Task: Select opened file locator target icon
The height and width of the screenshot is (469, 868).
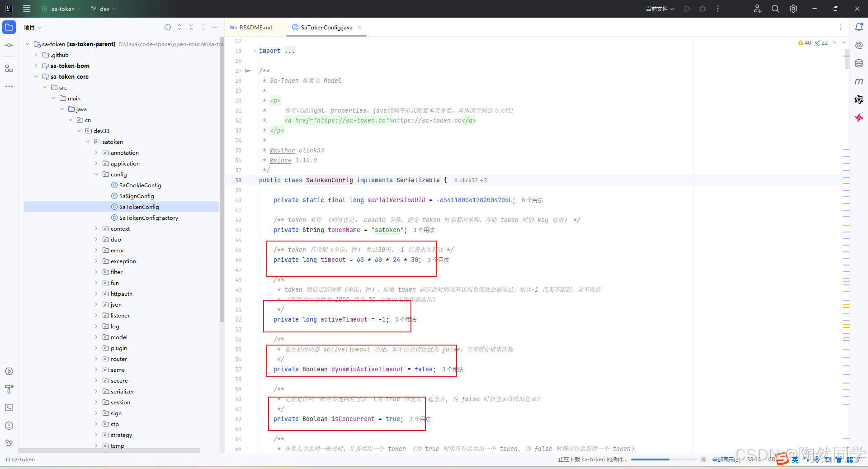Action: (168, 27)
